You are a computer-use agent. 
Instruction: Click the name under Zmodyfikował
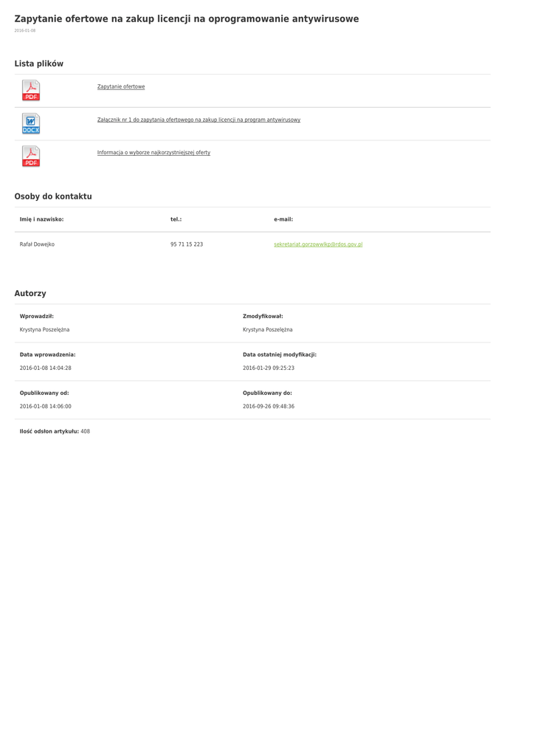coord(267,330)
